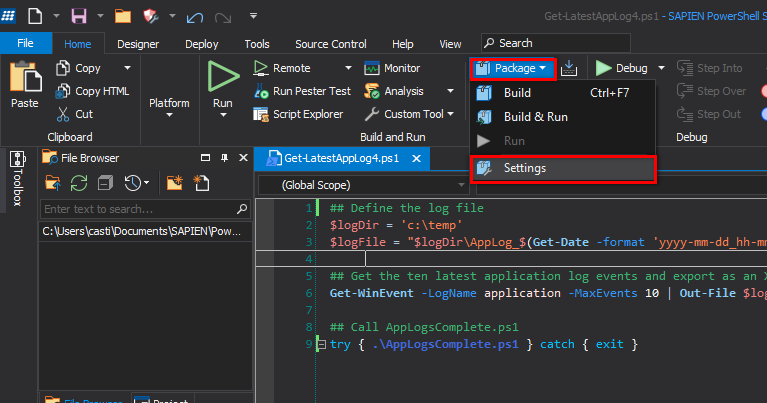The height and width of the screenshot is (403, 767).
Task: Click the Analysis button
Action: point(394,91)
